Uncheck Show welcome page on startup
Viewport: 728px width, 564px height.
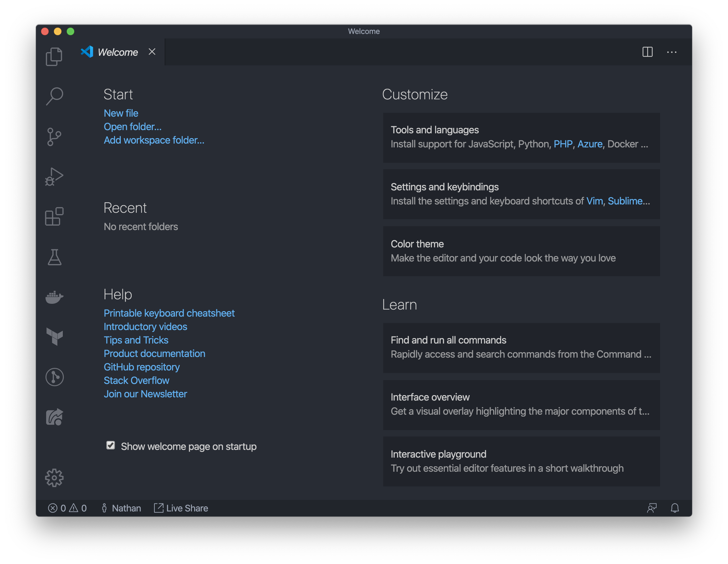pyautogui.click(x=111, y=446)
